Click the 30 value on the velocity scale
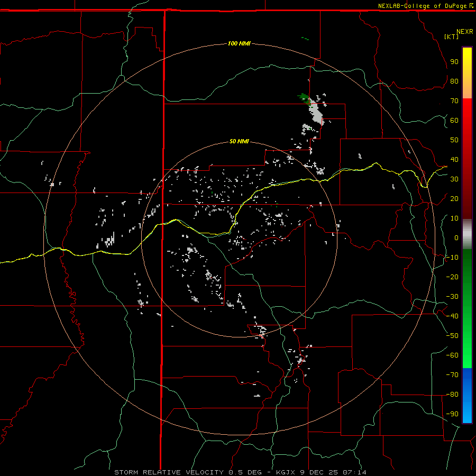The height and width of the screenshot is (476, 476). tap(454, 179)
